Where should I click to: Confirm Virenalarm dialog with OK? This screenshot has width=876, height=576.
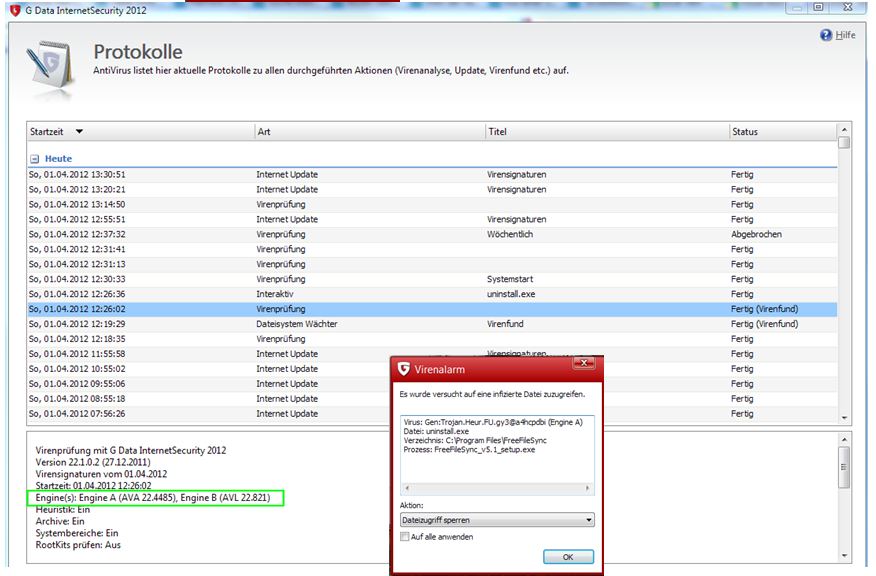pyautogui.click(x=568, y=557)
